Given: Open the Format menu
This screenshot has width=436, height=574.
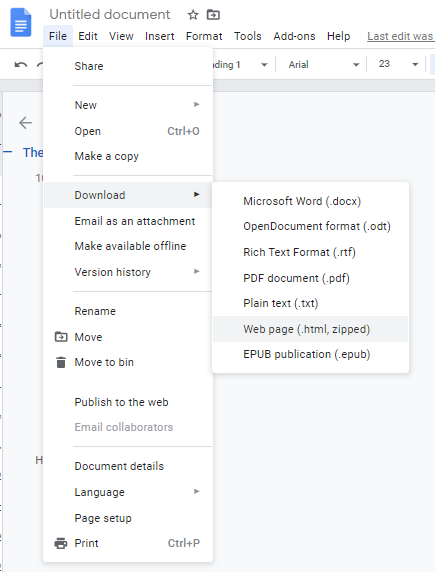Looking at the screenshot, I should tap(204, 36).
